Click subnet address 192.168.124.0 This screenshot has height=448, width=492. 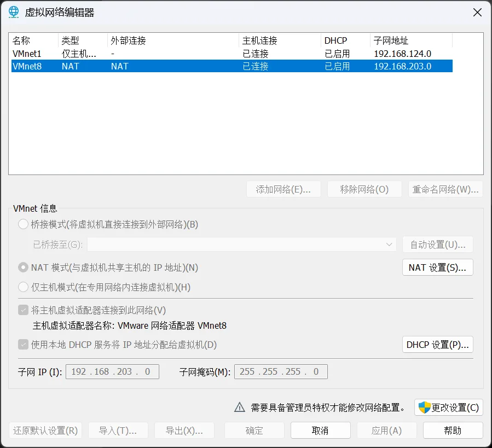point(403,54)
